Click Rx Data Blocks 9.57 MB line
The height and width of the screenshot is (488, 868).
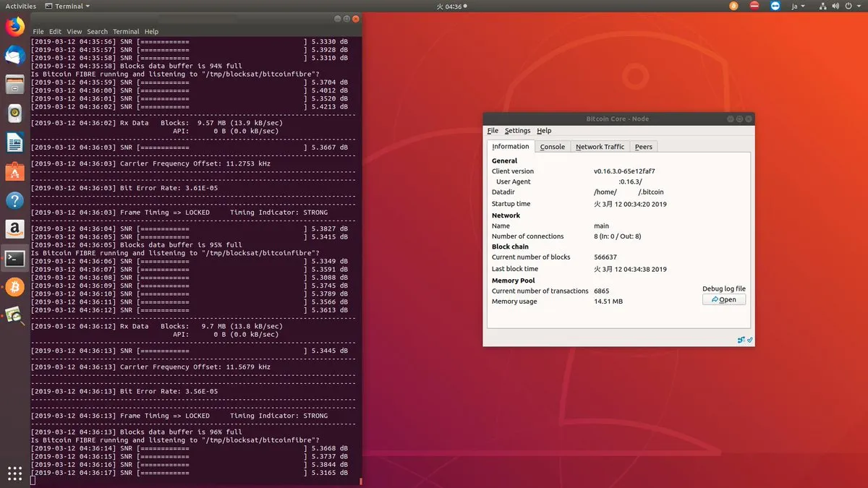(156, 123)
